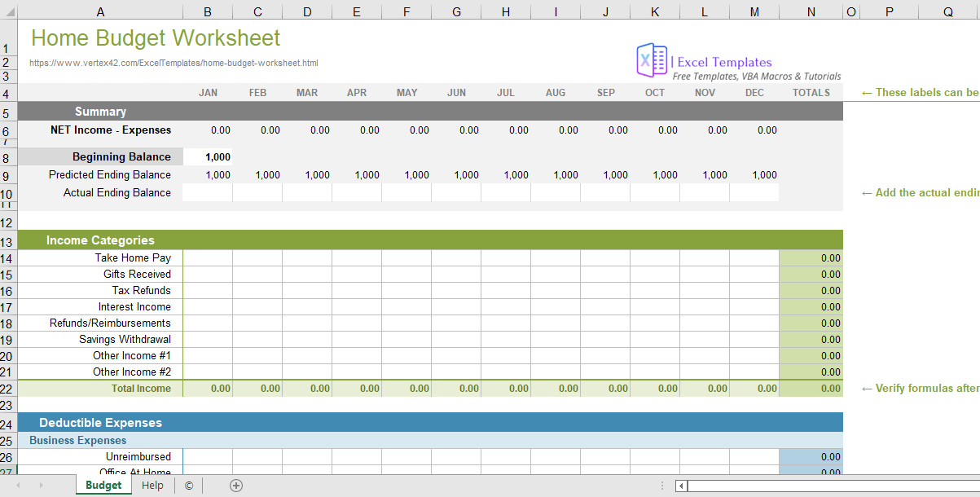Open the vertex42.com worksheet link
The image size is (980, 497).
(174, 63)
